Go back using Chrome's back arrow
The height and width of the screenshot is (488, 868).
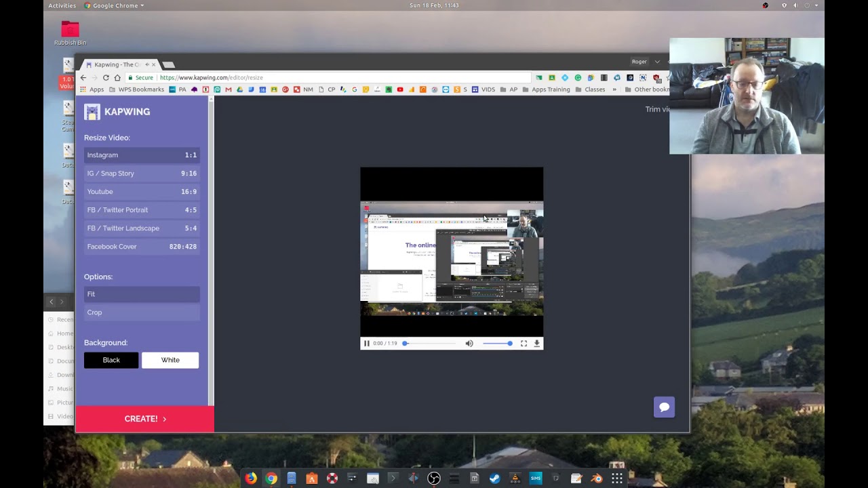pyautogui.click(x=83, y=78)
